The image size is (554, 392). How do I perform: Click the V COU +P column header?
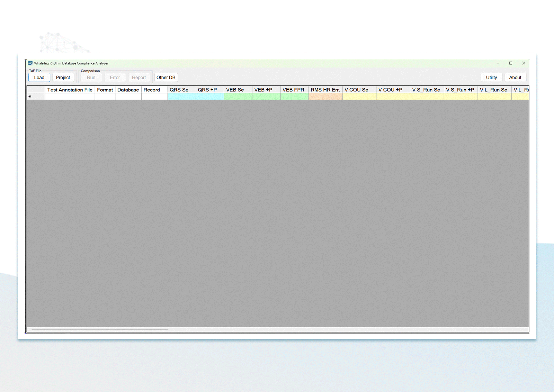pos(393,90)
